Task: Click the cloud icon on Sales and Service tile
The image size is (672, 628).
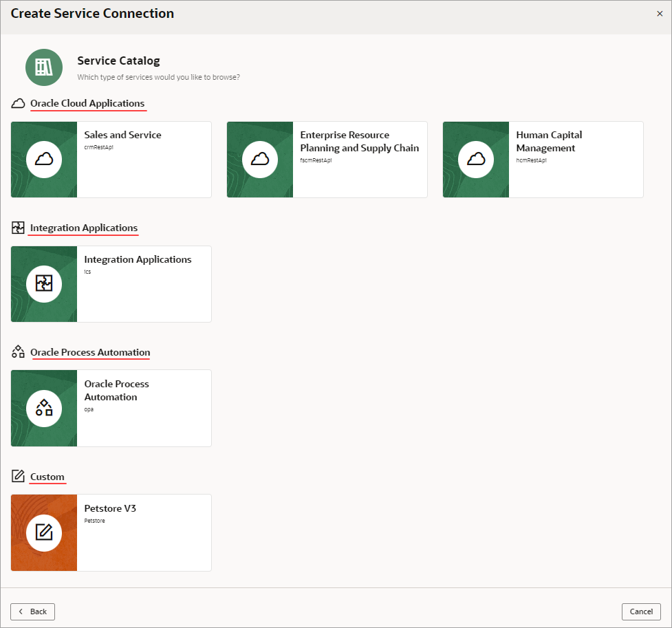Action: pos(43,159)
